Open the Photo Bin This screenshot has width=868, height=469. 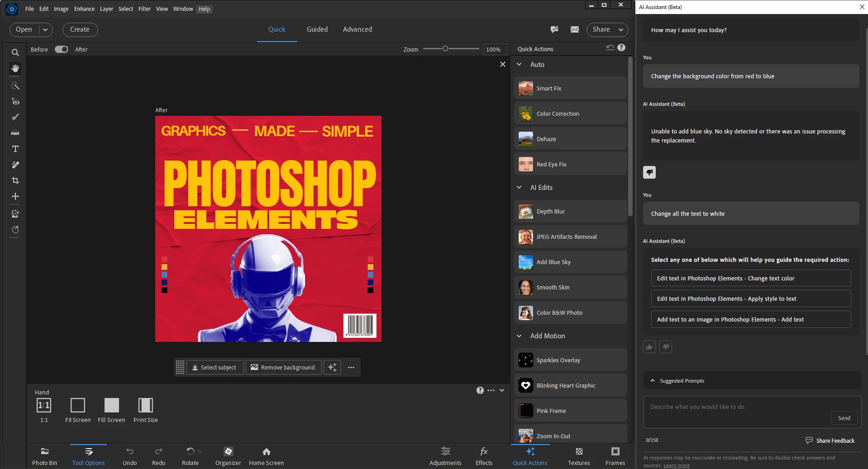[x=44, y=456]
